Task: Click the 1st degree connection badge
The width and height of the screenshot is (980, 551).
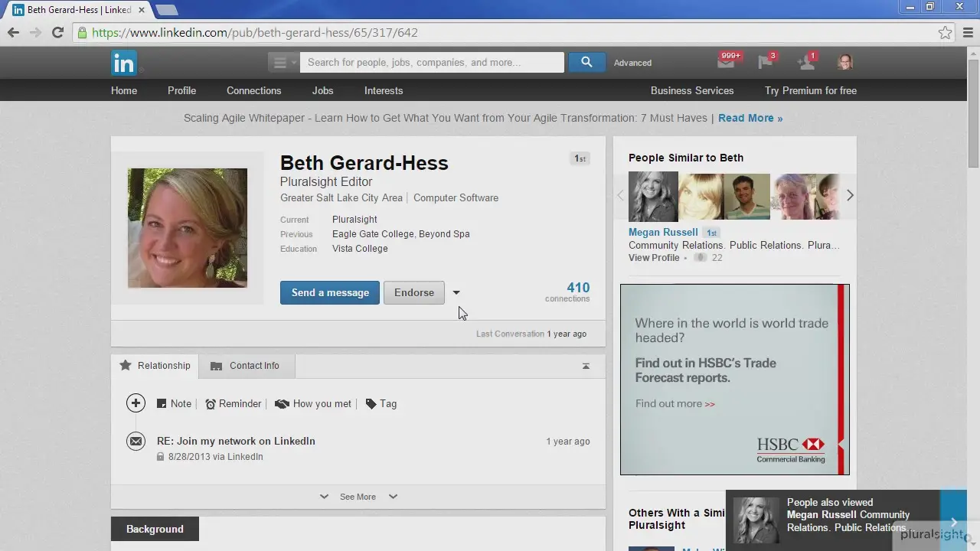Action: [580, 158]
